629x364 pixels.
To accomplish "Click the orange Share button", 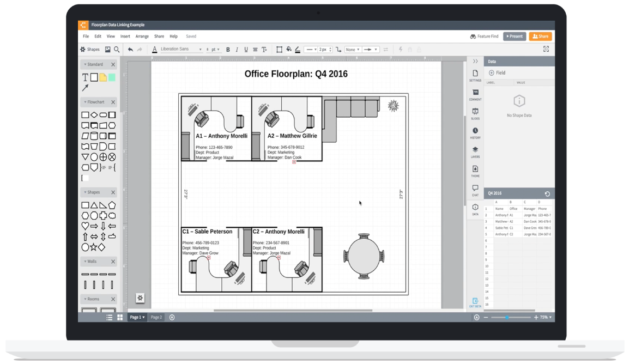I will pos(540,37).
